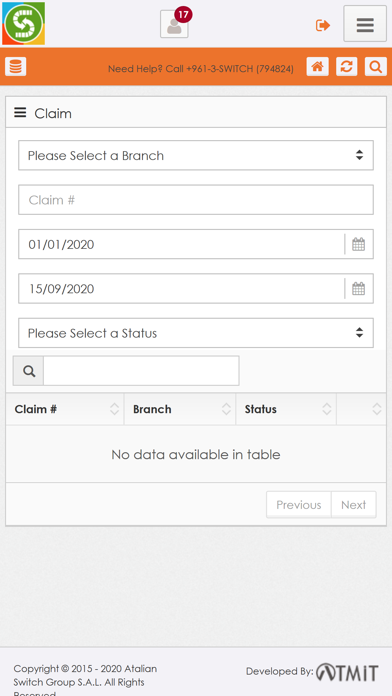Open the hamburger navigation menu
The image size is (392, 696).
coord(365,24)
